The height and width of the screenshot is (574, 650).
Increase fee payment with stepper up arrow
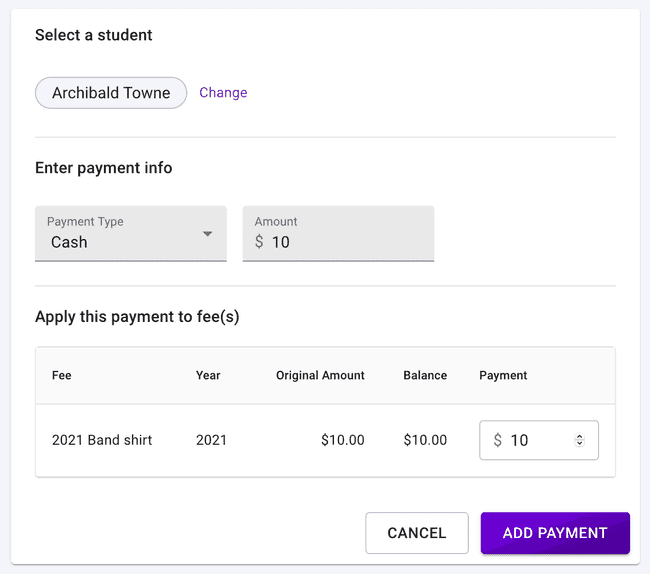580,436
